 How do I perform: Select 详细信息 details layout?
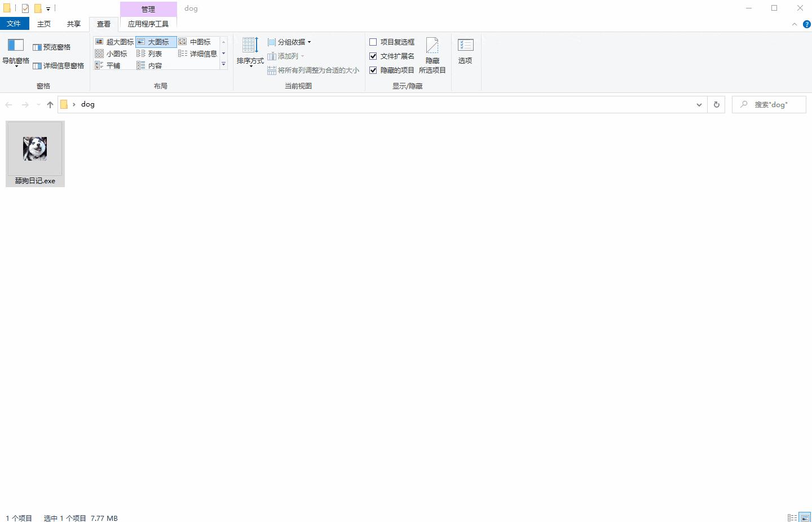[198, 54]
